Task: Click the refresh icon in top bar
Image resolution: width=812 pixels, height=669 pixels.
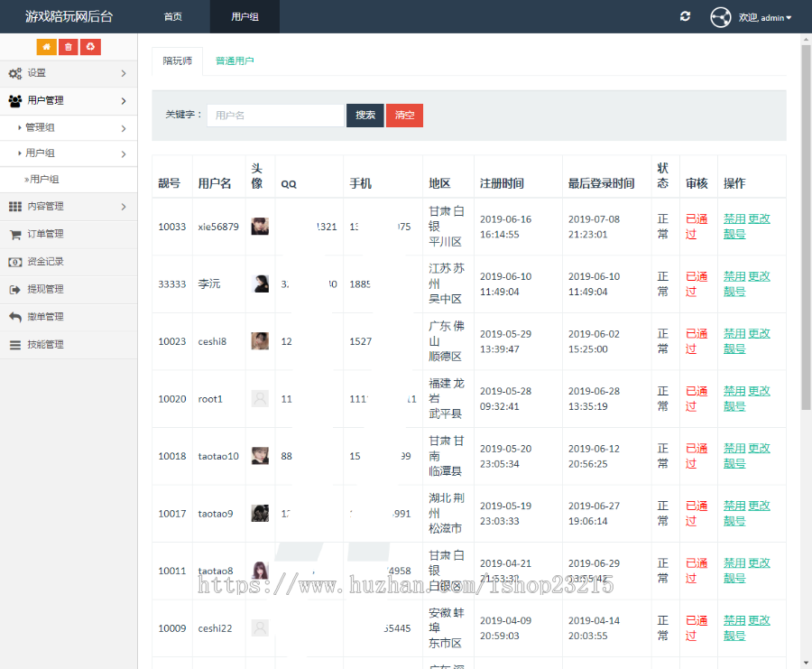Action: [x=686, y=16]
